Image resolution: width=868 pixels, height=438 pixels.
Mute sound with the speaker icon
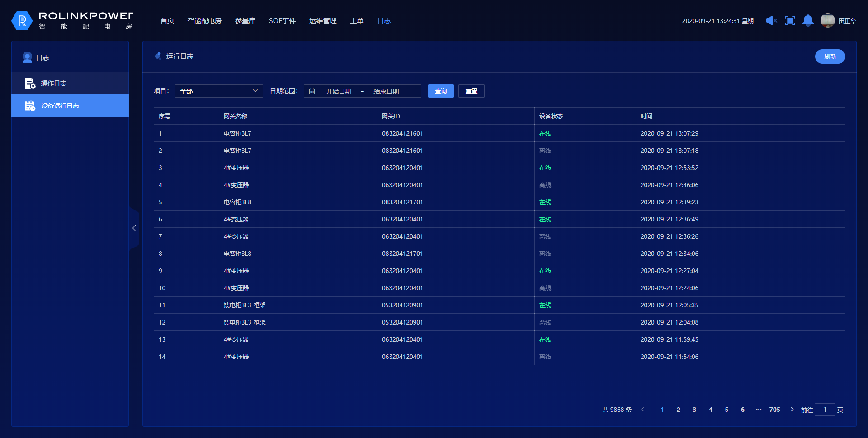point(772,21)
